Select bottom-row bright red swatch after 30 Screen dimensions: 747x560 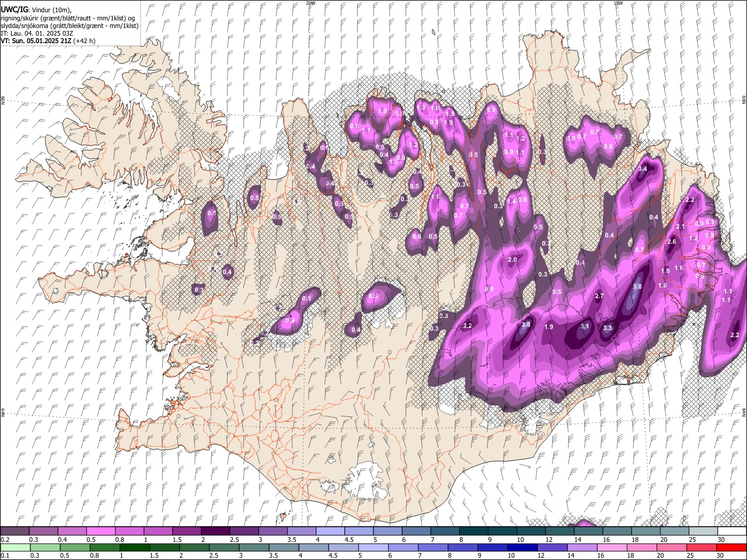click(731, 547)
